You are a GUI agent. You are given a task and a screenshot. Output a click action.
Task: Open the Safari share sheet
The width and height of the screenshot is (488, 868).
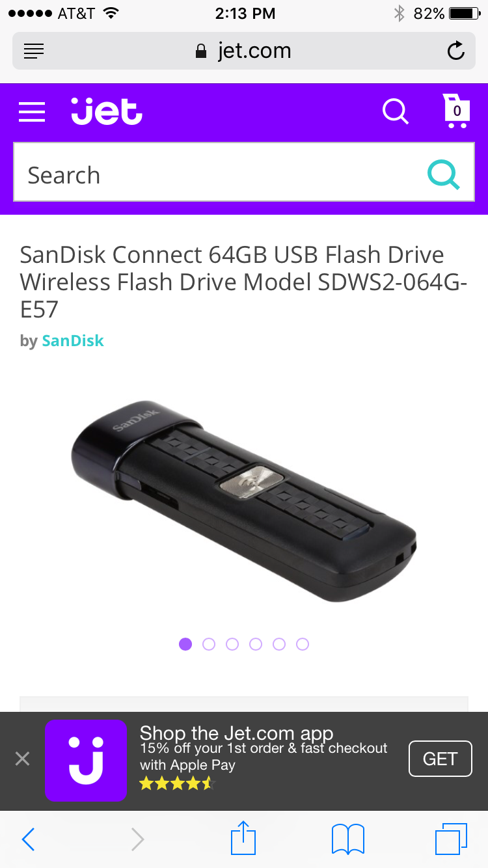(243, 838)
